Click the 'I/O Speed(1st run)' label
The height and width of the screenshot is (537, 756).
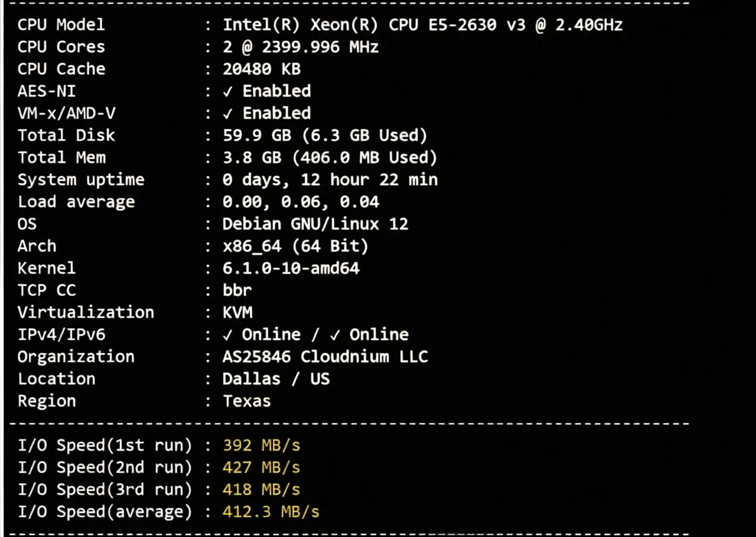105,446
